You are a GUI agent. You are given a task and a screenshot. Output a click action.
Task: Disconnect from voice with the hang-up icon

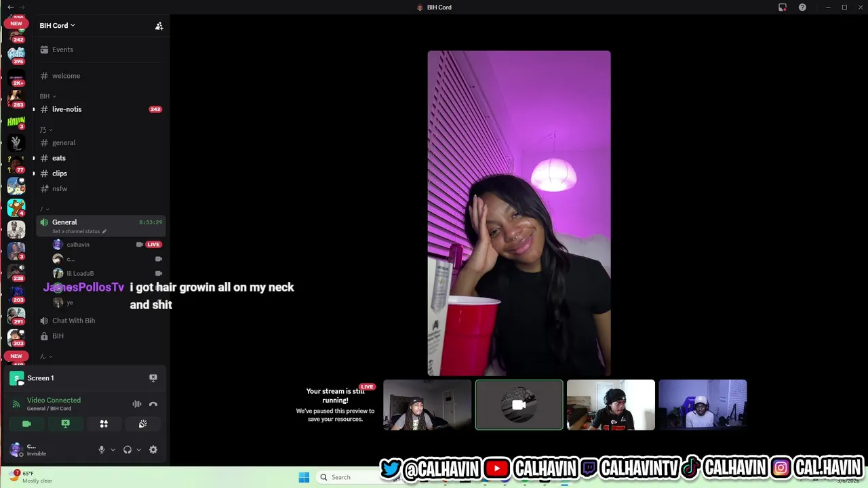tap(153, 404)
